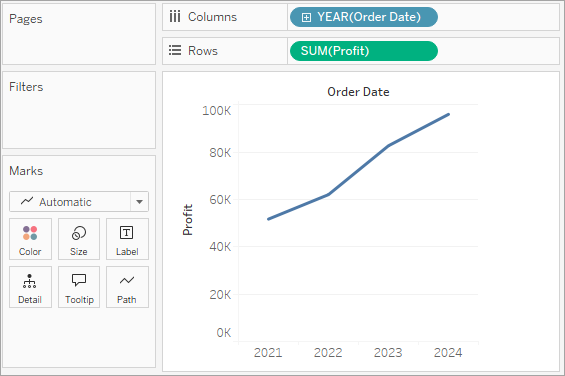
Task: Expand the YEAR(Order Date) pill plus icon
Action: pyautogui.click(x=306, y=17)
